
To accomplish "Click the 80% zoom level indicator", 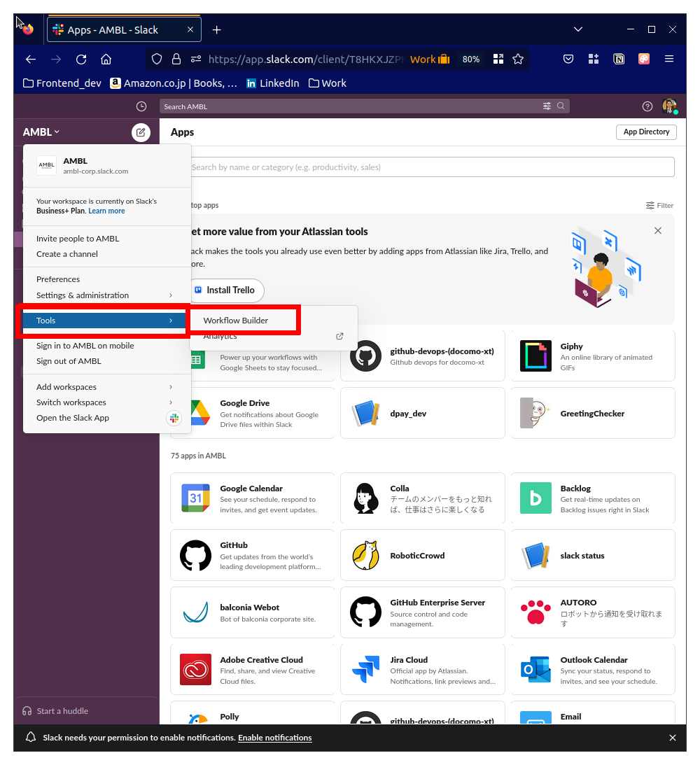I will [x=470, y=59].
